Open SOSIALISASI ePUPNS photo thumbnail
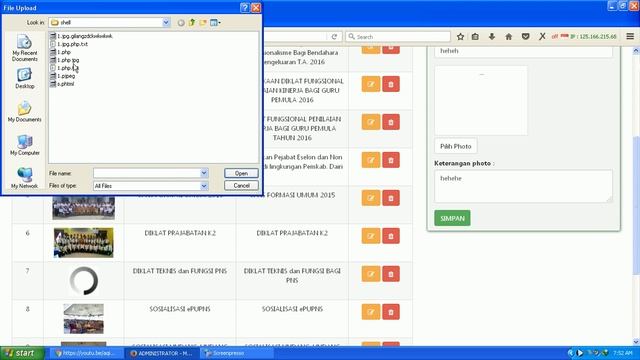 click(x=84, y=318)
